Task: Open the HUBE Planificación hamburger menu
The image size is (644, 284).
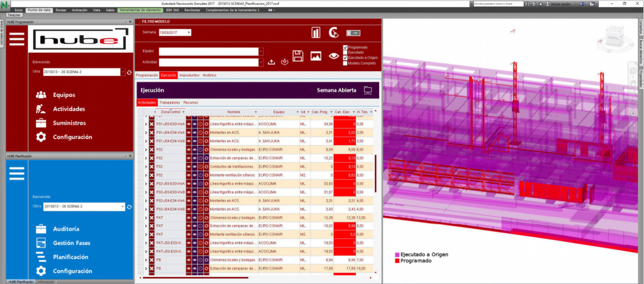Action: tap(17, 173)
